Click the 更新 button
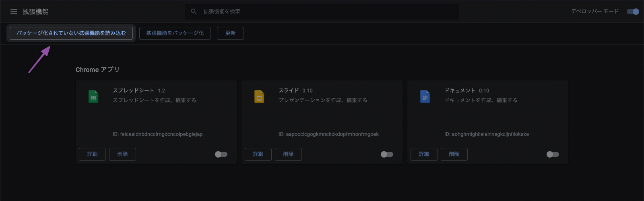 click(230, 33)
